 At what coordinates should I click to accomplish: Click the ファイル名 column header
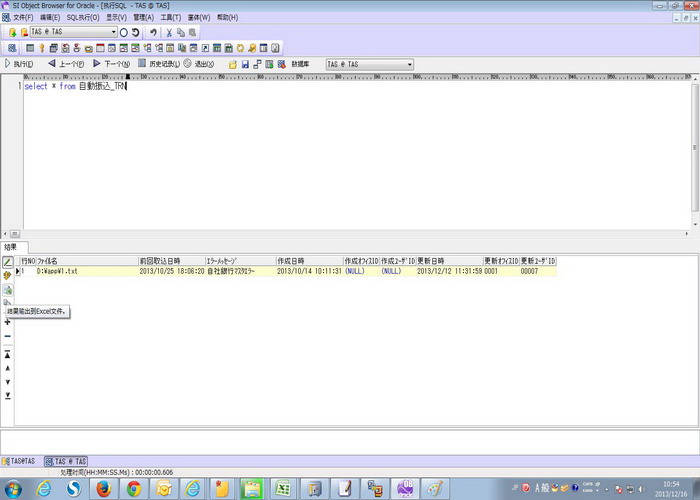coord(87,261)
